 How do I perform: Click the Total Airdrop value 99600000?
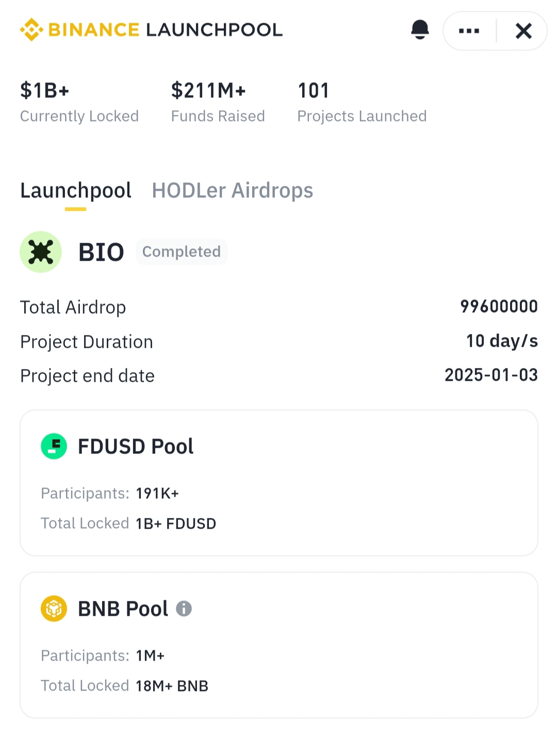pos(499,307)
